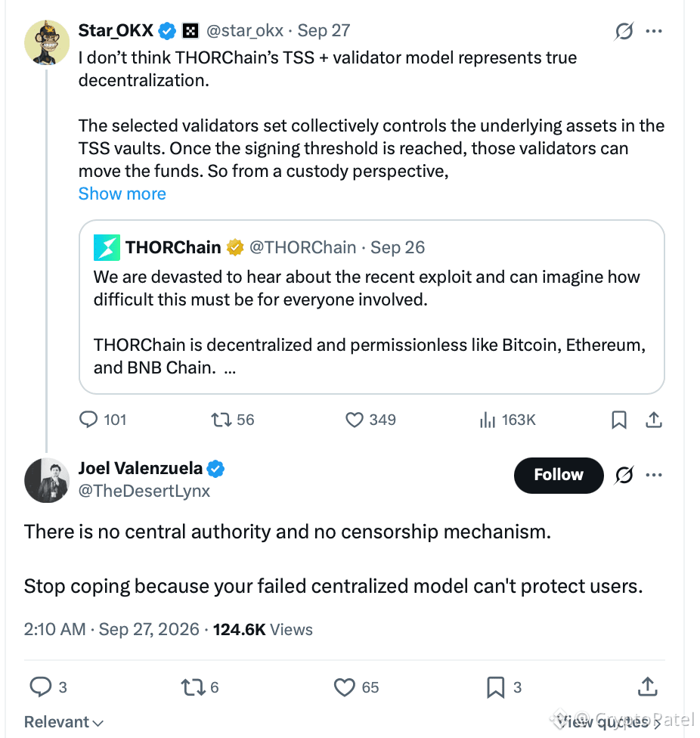Share Star_OKX's post via the upload icon
Viewport: 700px width, 738px height.
[654, 420]
